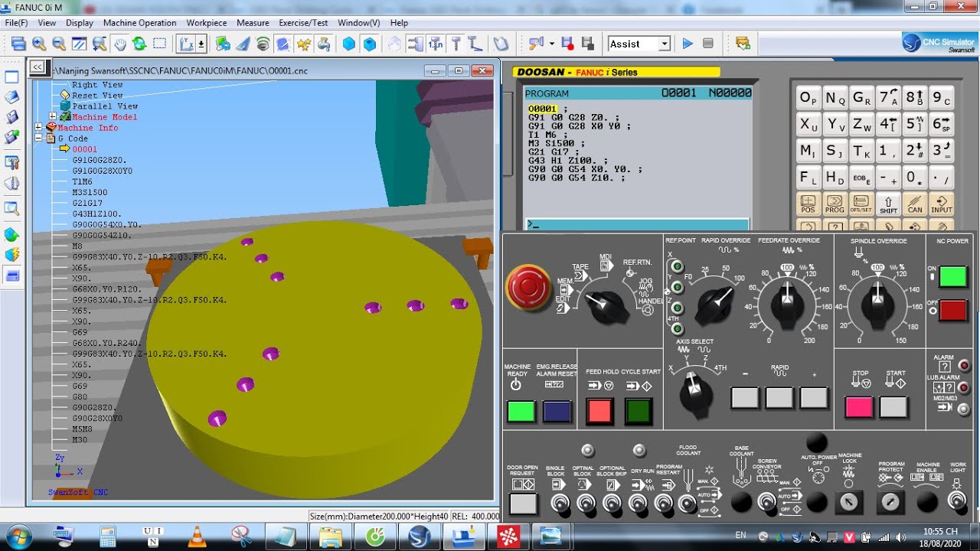Image resolution: width=980 pixels, height=551 pixels.
Task: Click the INPUT key on the keypad
Action: pyautogui.click(x=942, y=204)
